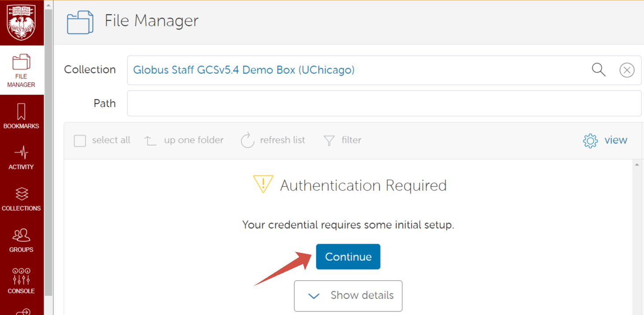Refresh the file list

(x=273, y=140)
